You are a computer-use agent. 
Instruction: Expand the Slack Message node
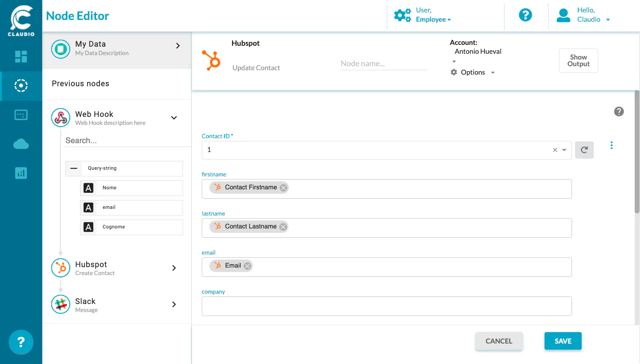(174, 304)
